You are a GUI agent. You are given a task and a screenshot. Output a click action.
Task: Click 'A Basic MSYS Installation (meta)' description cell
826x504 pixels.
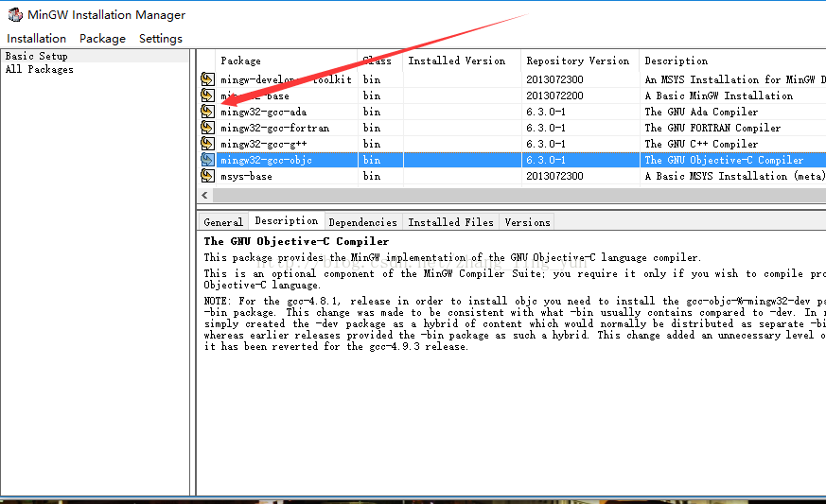click(x=734, y=176)
